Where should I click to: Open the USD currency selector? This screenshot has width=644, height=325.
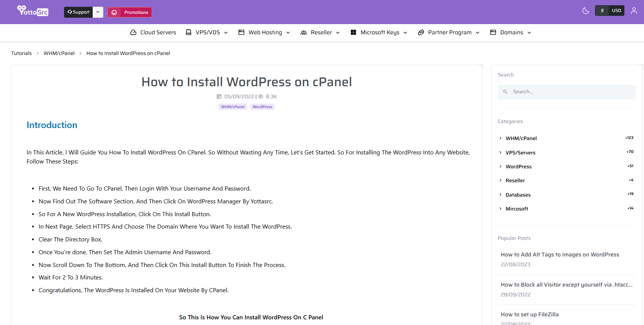point(616,11)
